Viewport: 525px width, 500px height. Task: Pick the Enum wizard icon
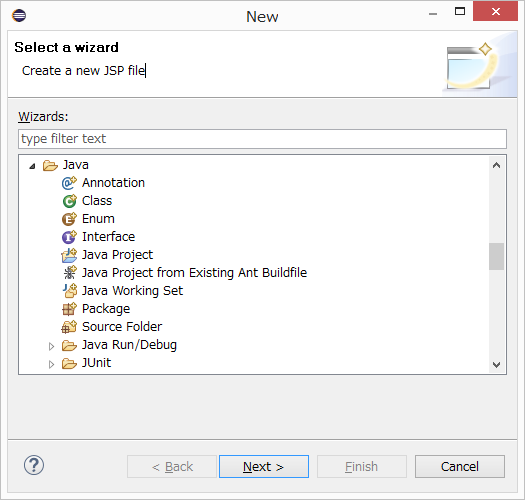[x=69, y=219]
